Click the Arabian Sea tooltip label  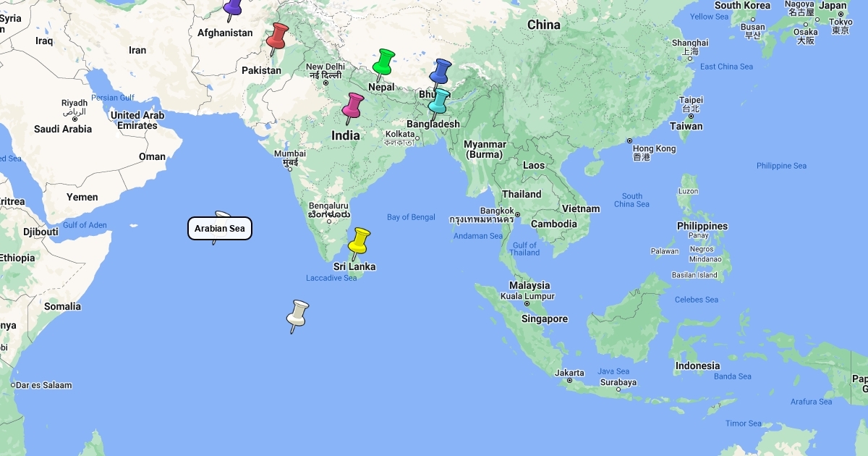coord(220,229)
